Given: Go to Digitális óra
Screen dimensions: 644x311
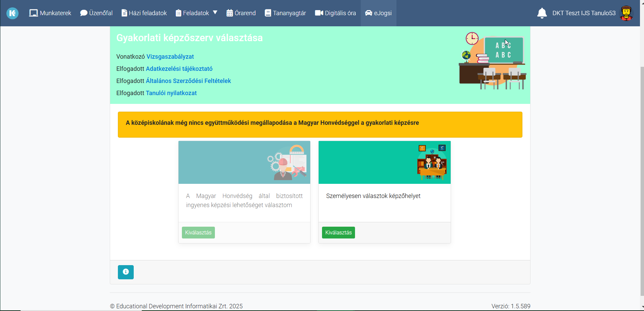Looking at the screenshot, I should pos(335,13).
